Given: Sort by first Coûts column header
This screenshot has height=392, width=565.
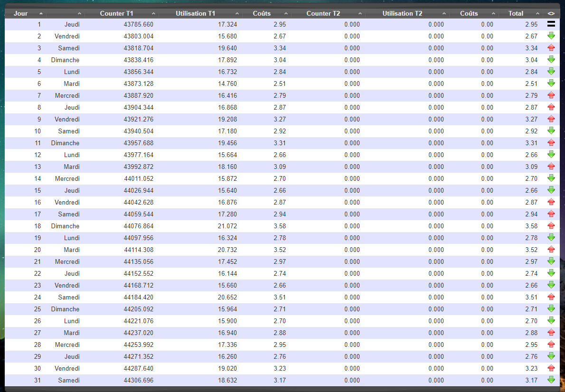Looking at the screenshot, I should coord(262,13).
